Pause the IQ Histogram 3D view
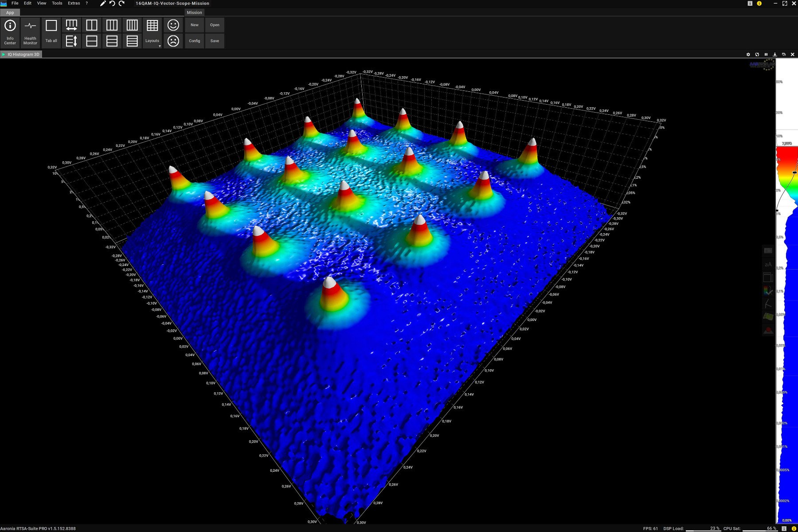 pyautogui.click(x=766, y=55)
